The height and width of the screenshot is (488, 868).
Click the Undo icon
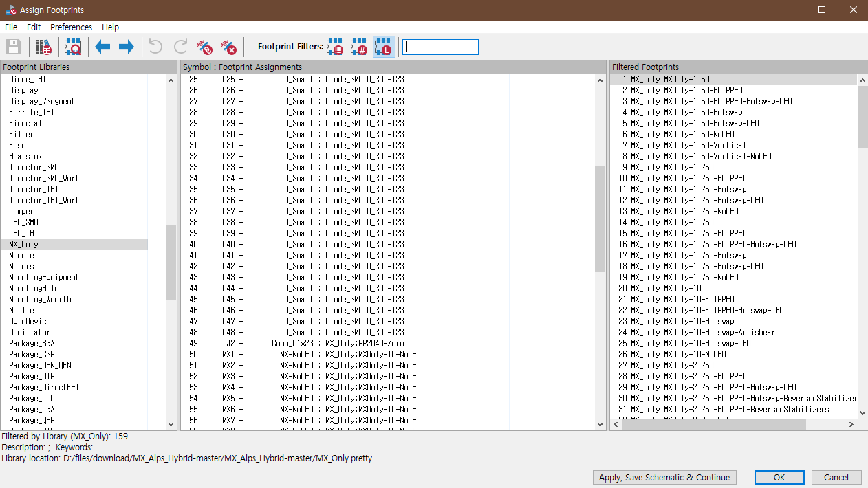(x=156, y=47)
